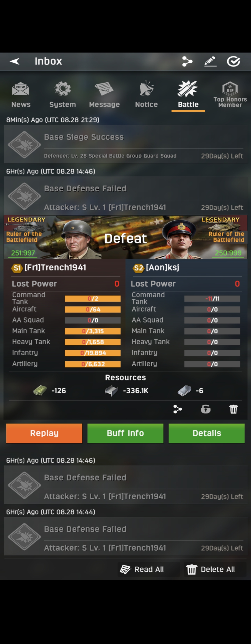Open the News tab

pyautogui.click(x=21, y=95)
